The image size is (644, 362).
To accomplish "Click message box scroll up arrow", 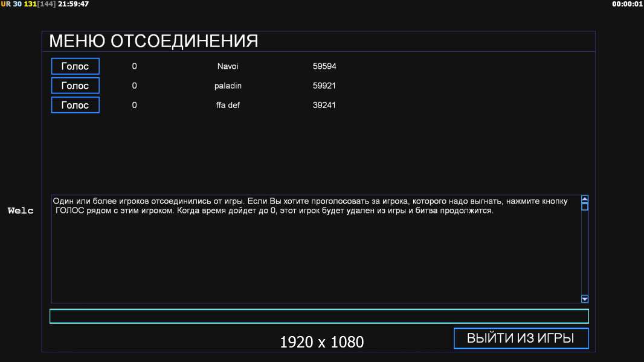I will [x=585, y=199].
